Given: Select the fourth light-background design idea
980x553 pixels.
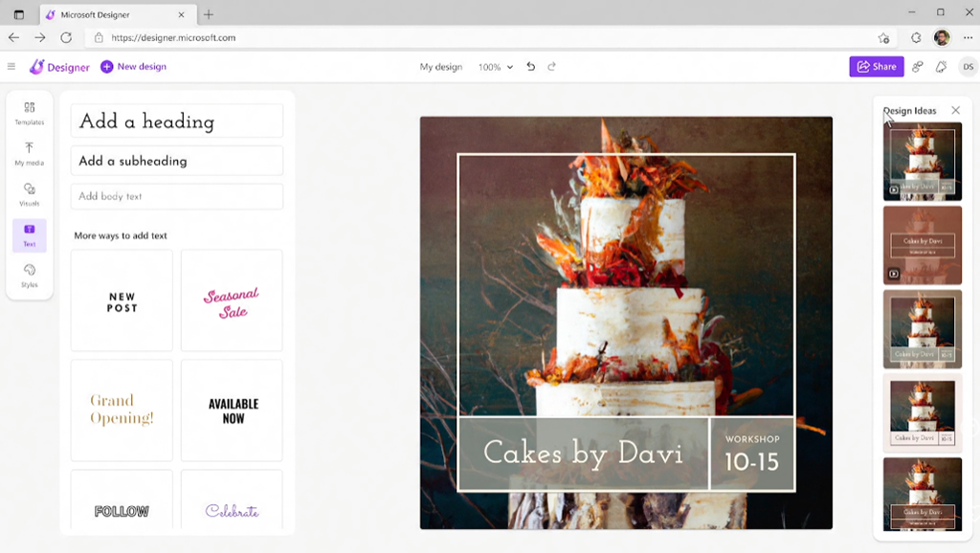Looking at the screenshot, I should [923, 412].
